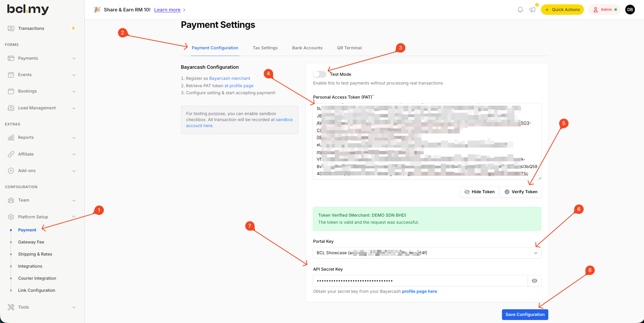
Task: Click the Reports bar chart icon
Action: click(11, 138)
